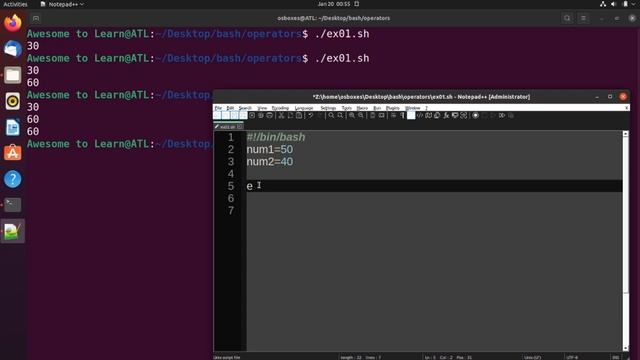Image resolution: width=640 pixels, height=360 pixels.
Task: Click the Define language code-brackets icon
Action: [x=420, y=116]
